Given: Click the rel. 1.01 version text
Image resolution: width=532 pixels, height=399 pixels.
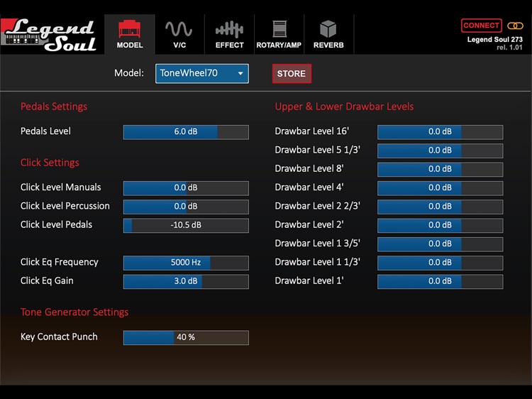Looking at the screenshot, I should point(509,48).
